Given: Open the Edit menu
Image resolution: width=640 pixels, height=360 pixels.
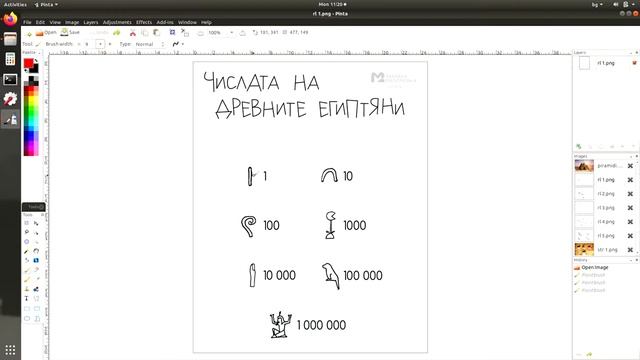Looking at the screenshot, I should pos(40,22).
